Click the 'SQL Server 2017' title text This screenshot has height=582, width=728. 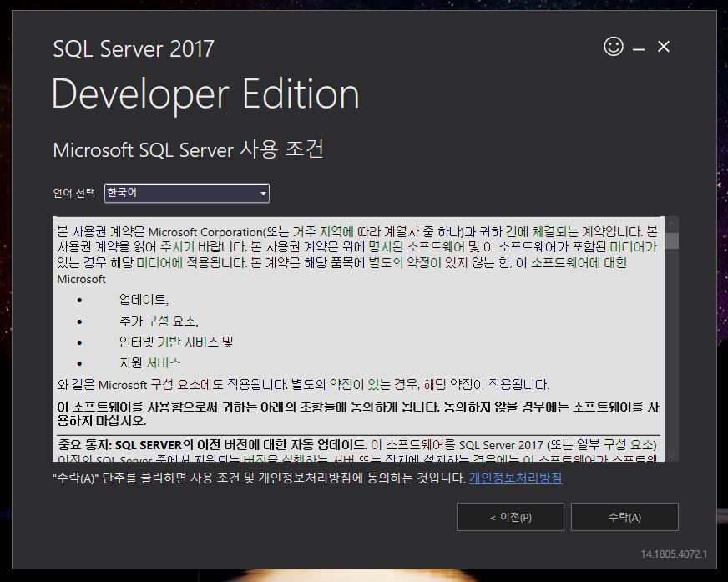click(134, 48)
